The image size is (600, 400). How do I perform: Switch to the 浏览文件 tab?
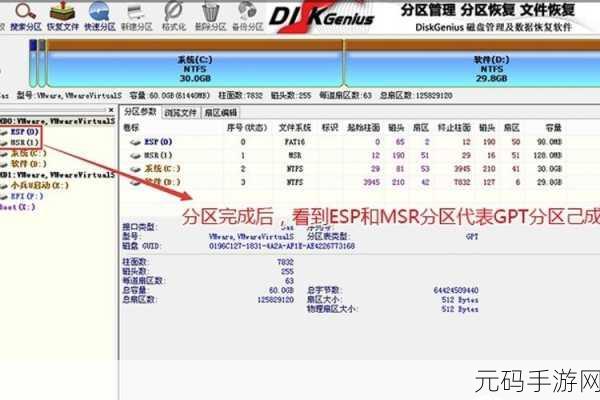[180, 113]
